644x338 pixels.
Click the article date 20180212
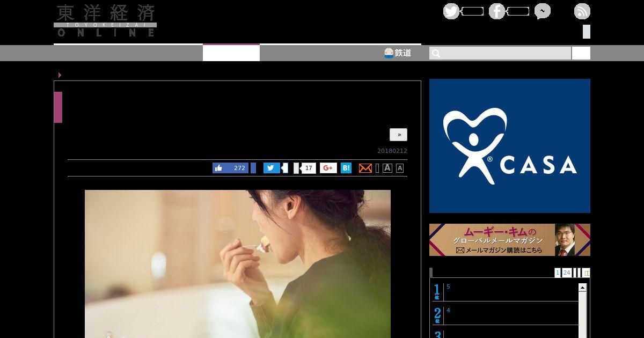click(x=392, y=151)
